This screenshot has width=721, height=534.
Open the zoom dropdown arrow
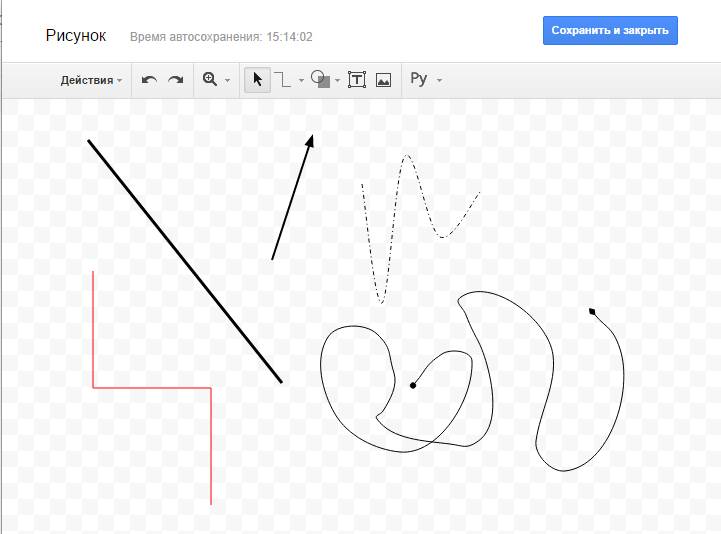coord(228,80)
